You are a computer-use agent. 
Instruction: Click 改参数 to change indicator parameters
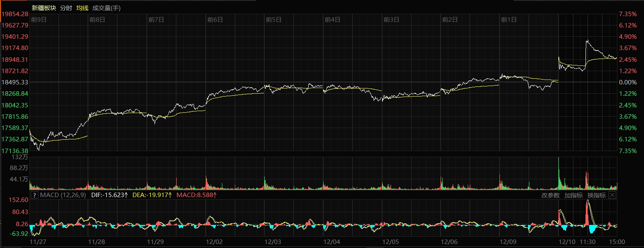[x=550, y=195]
